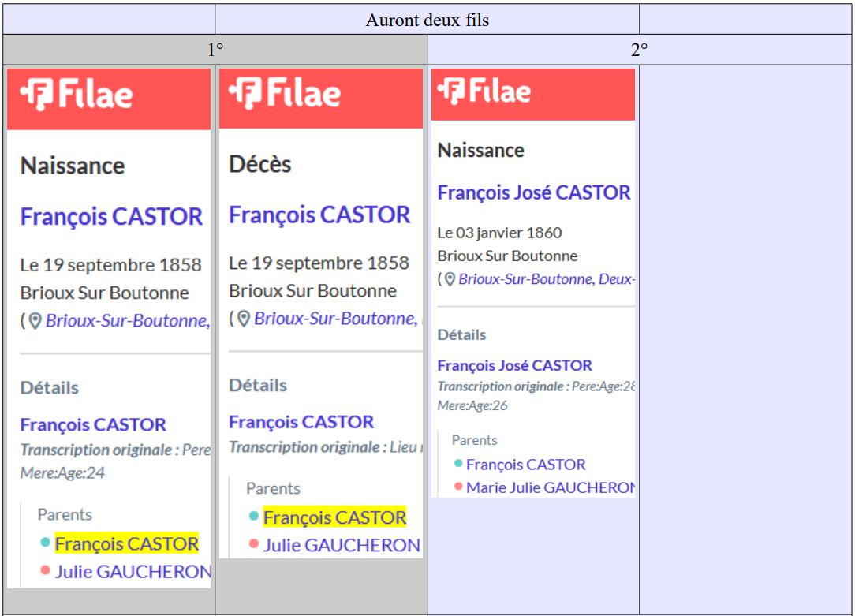855x616 pixels.
Task: Click plain 'Brioux Sur Boutonne' text in the 1860 card
Action: 508,256
